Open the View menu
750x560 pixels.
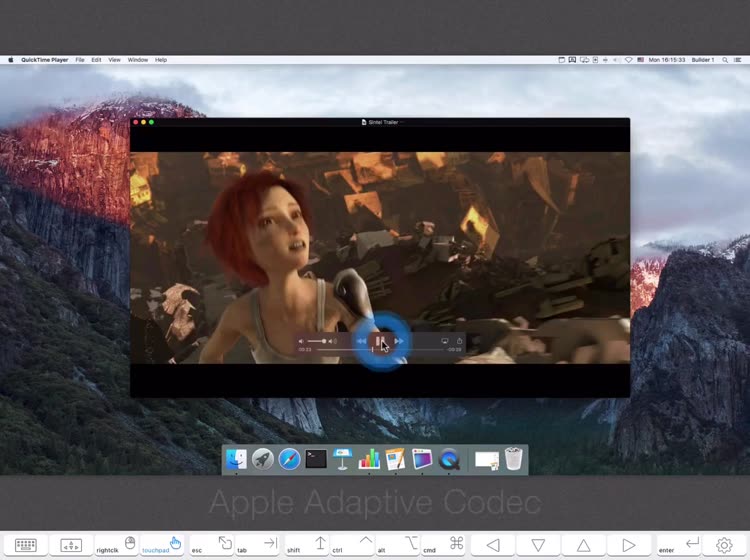coord(114,60)
